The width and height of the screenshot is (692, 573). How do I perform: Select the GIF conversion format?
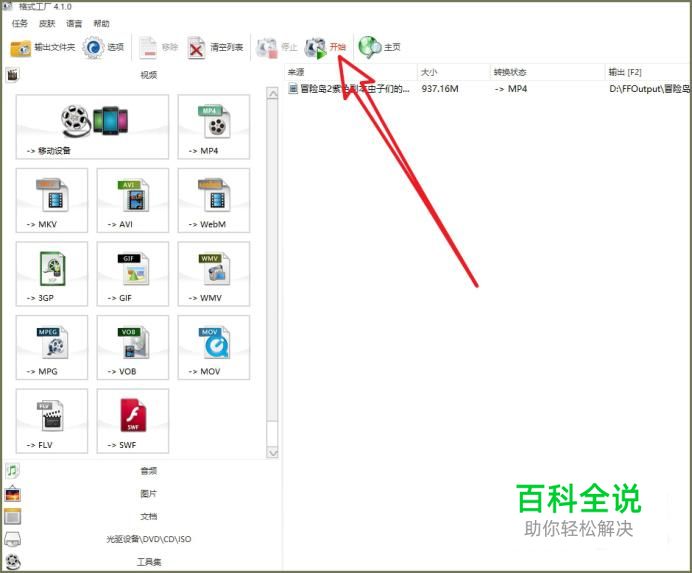[133, 274]
